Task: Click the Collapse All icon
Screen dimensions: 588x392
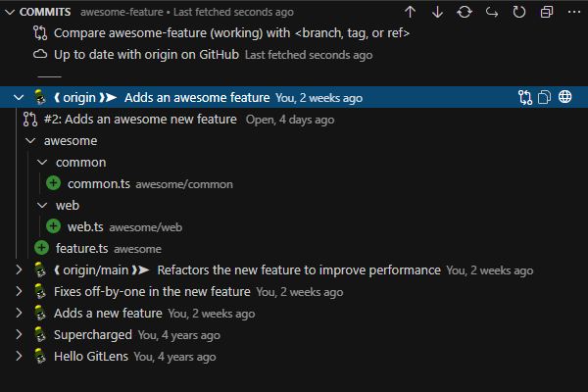Action: 546,12
